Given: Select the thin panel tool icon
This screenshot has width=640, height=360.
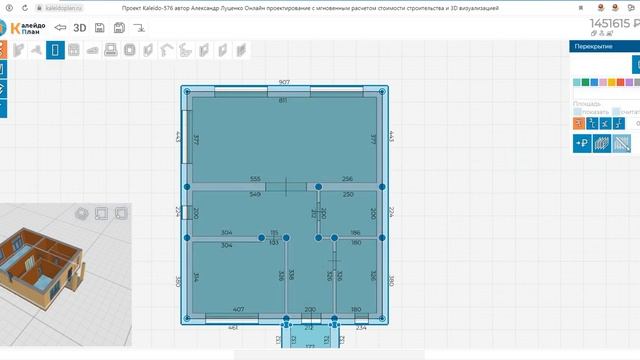Looking at the screenshot, I should point(222,50).
